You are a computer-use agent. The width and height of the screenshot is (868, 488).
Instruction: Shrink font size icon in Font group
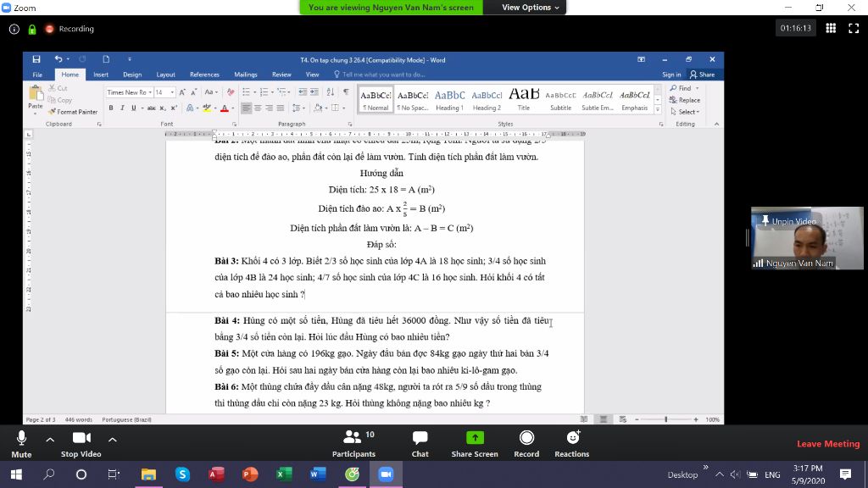[193, 92]
